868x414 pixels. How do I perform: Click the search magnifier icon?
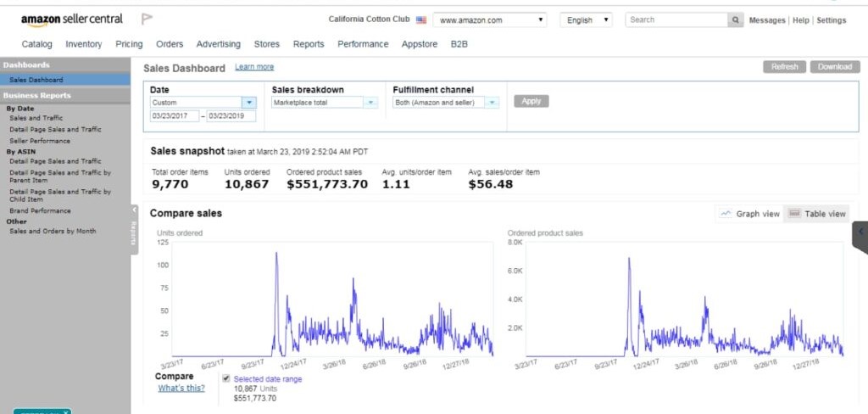coord(735,20)
